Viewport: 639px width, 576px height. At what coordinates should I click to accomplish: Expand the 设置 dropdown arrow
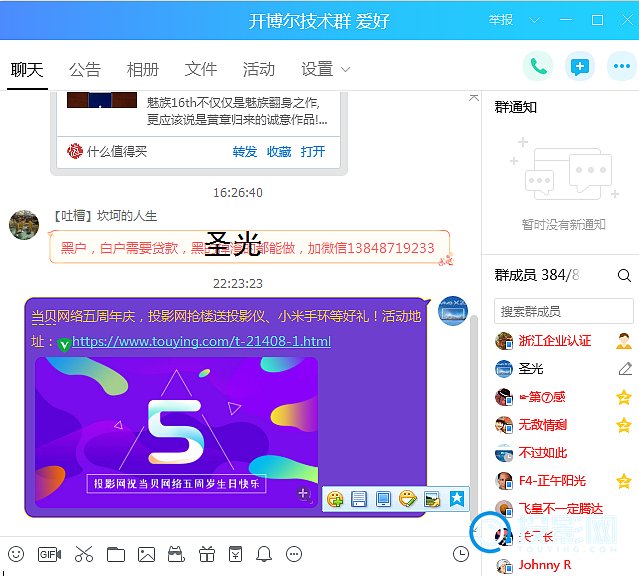(345, 70)
